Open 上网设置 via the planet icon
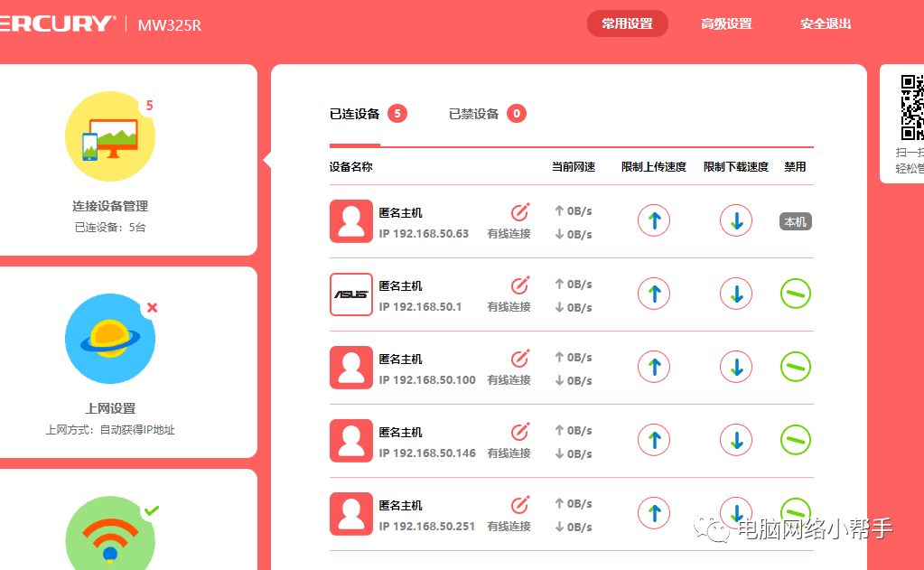The image size is (924, 570). pyautogui.click(x=110, y=337)
